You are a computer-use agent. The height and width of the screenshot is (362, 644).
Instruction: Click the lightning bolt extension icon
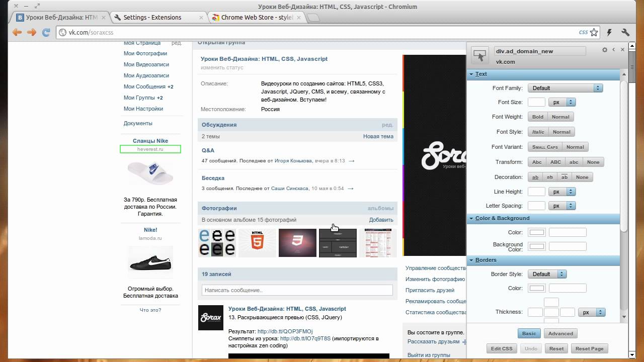tap(610, 32)
